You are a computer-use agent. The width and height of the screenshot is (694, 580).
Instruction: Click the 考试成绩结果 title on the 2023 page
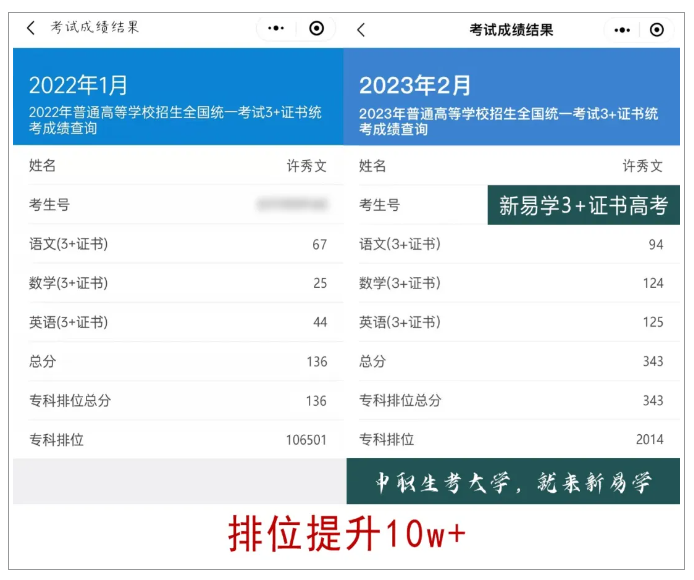[511, 30]
